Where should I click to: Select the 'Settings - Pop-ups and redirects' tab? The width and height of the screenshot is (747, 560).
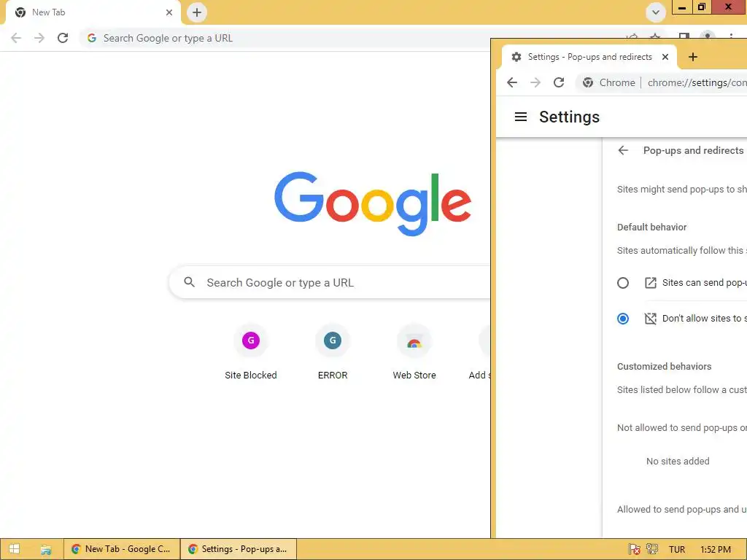tap(589, 57)
